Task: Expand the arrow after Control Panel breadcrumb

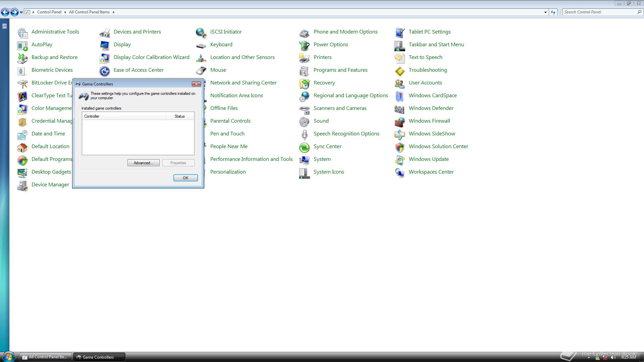Action: click(x=65, y=12)
